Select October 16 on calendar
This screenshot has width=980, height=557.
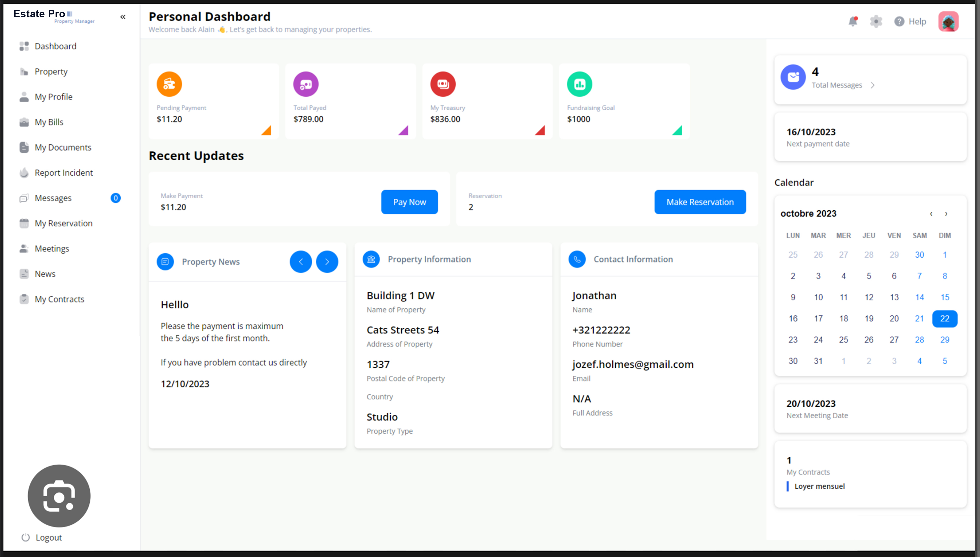[793, 318]
